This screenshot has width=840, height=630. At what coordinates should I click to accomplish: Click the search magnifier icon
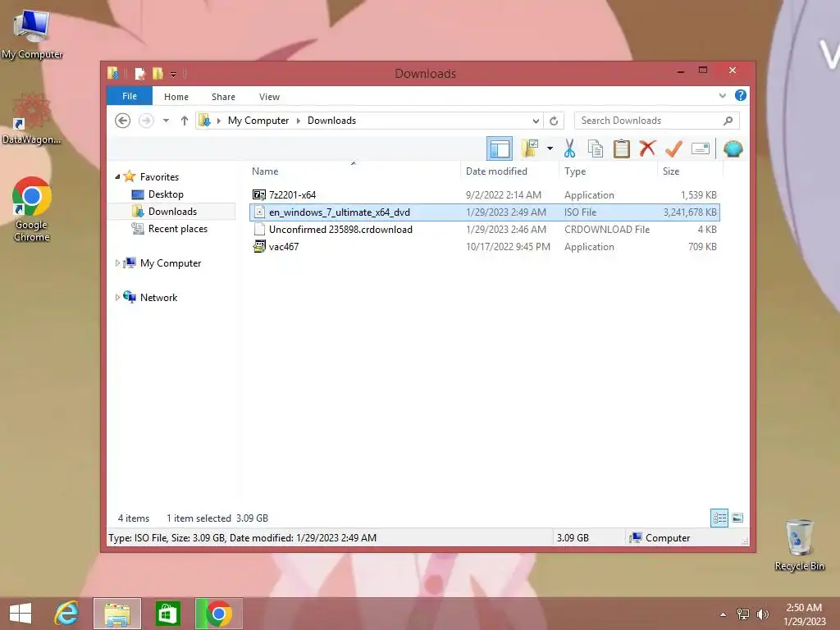pos(728,121)
